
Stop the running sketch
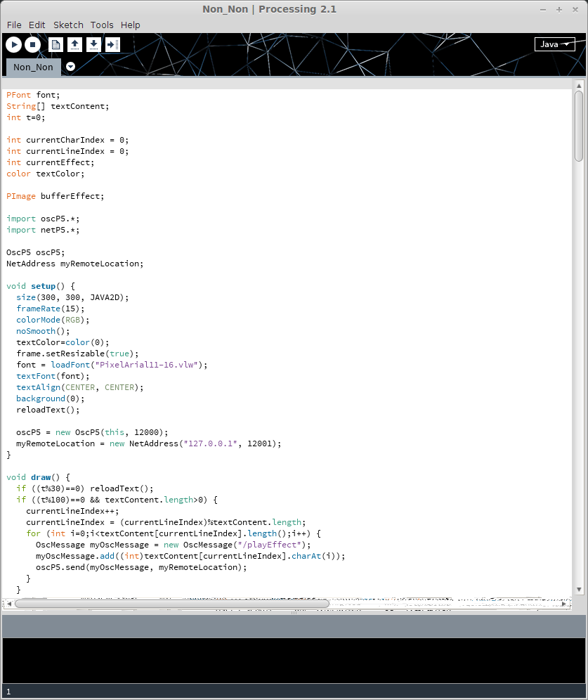(32, 45)
